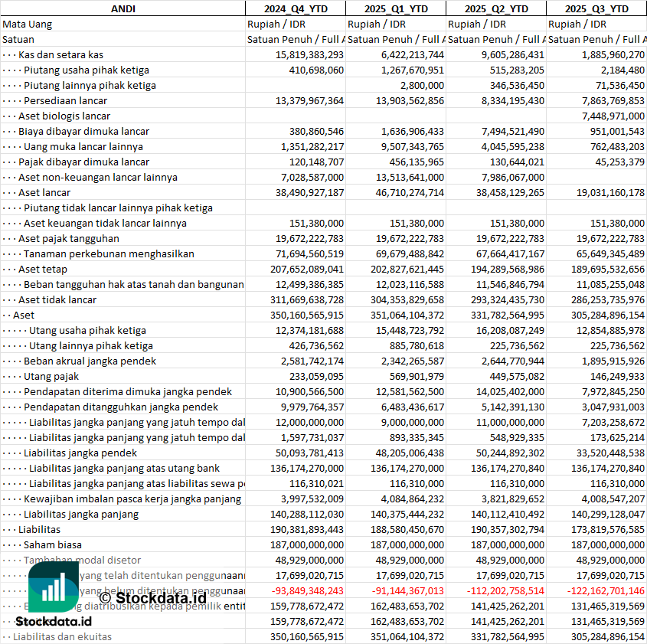Select the Aset tetap 207,652,089,041 cell
Viewport: 647px width, 644px height.
(x=296, y=269)
